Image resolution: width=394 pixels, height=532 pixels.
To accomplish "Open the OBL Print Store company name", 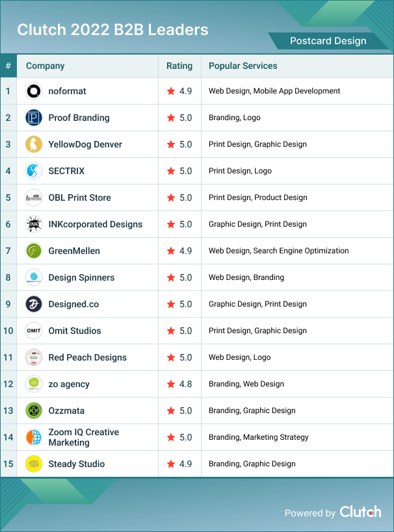I will tap(79, 197).
